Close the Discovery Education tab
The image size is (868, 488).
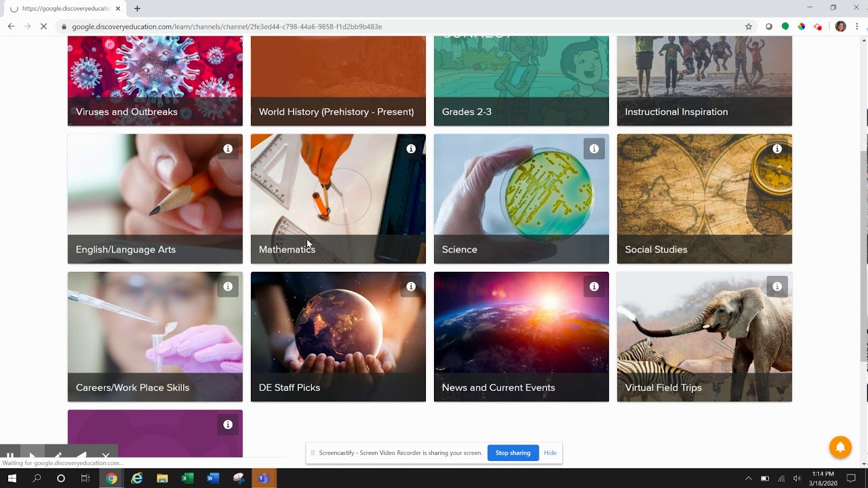click(118, 9)
